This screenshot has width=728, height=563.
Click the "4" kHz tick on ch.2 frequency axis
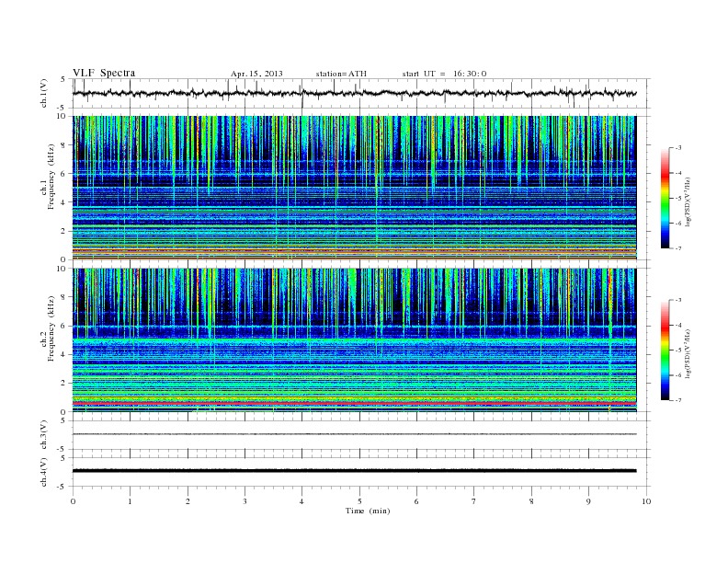(64, 355)
